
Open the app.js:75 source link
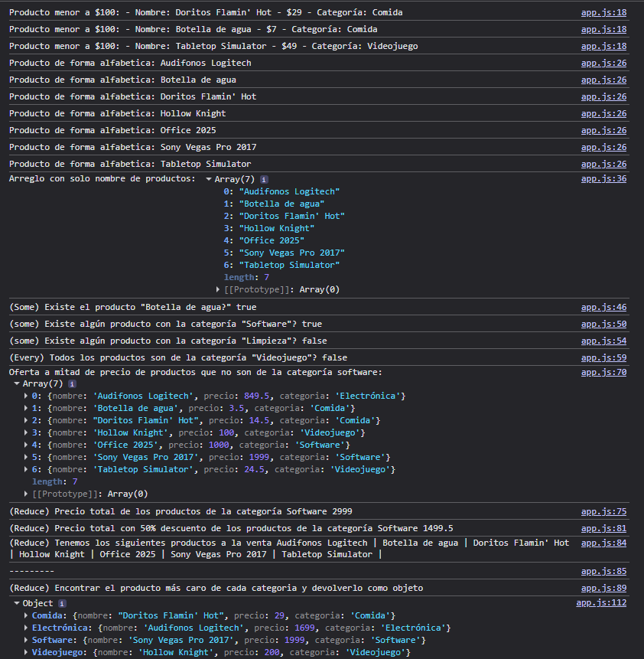tap(603, 511)
